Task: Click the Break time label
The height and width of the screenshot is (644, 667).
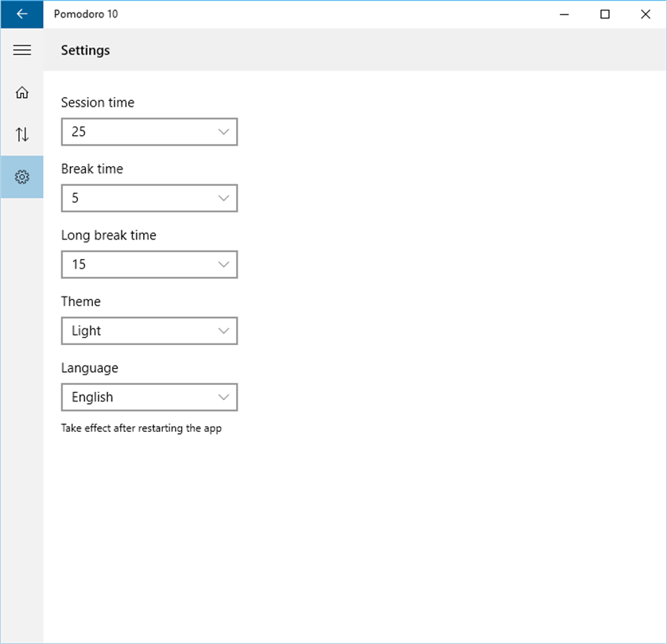Action: (92, 169)
